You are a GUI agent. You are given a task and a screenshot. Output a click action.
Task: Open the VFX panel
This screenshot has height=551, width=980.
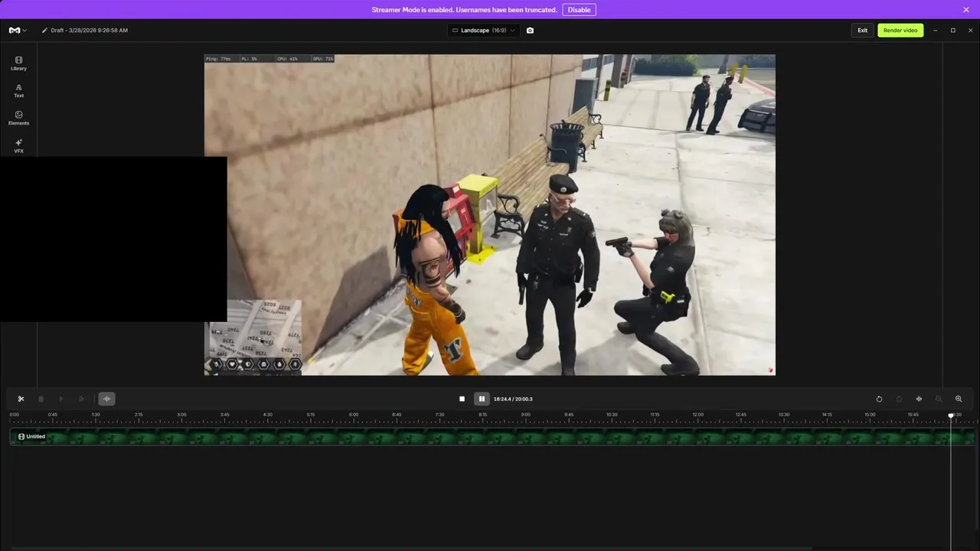click(18, 146)
